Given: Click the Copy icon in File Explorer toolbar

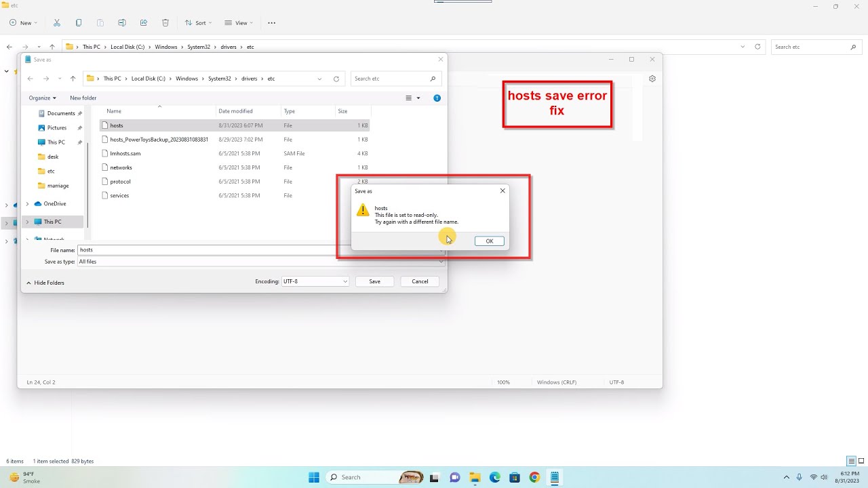Looking at the screenshot, I should click(79, 22).
